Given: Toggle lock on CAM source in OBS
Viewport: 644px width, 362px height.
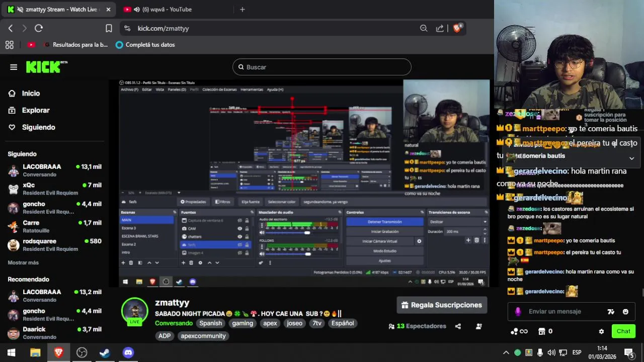Looking at the screenshot, I should (247, 228).
